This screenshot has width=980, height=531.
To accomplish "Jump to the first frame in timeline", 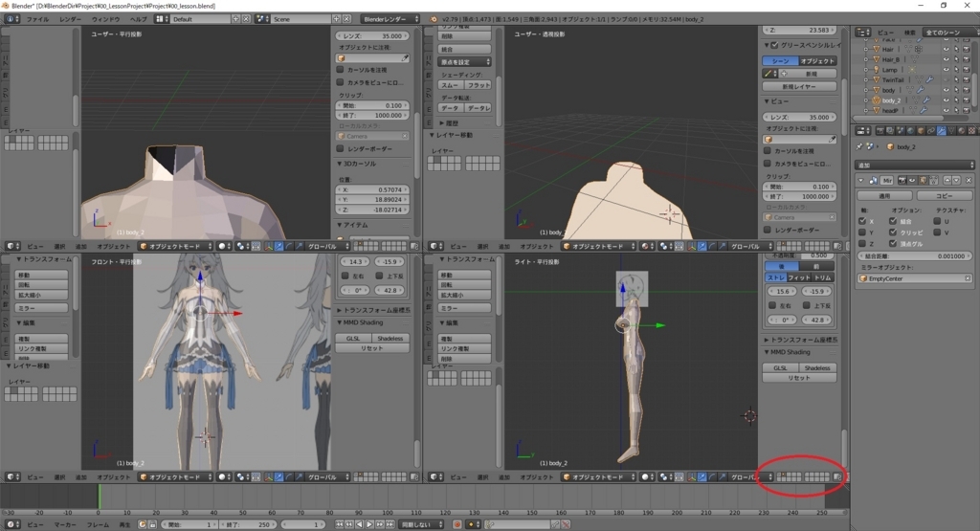I will pyautogui.click(x=340, y=524).
